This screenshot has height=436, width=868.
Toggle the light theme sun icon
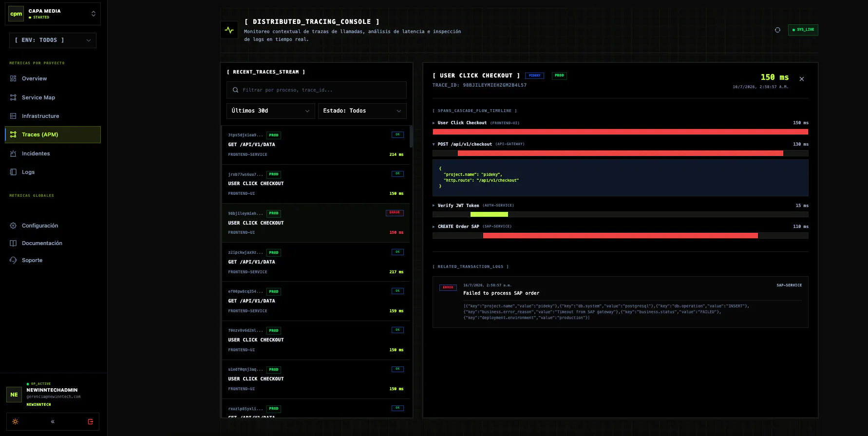pos(16,422)
